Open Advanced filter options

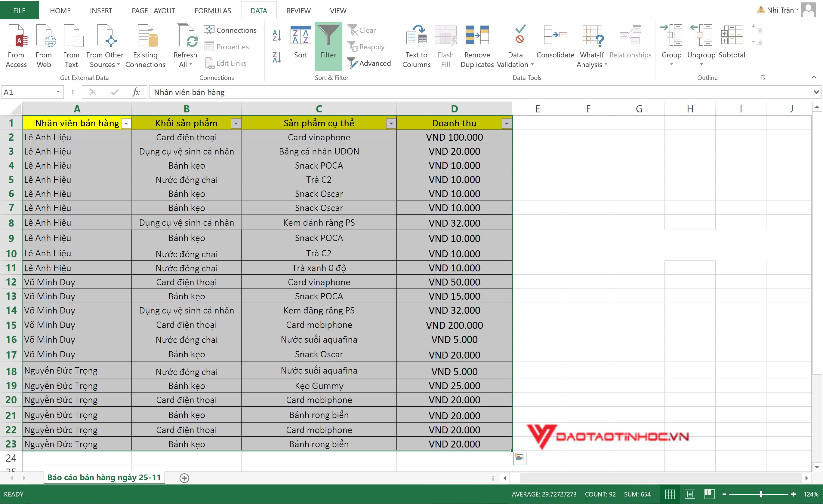[x=369, y=63]
